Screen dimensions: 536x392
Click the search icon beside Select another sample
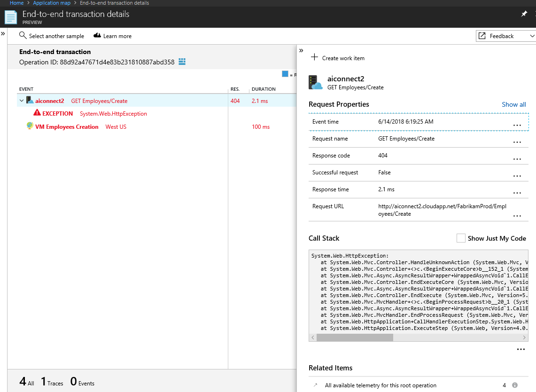pyautogui.click(x=23, y=36)
